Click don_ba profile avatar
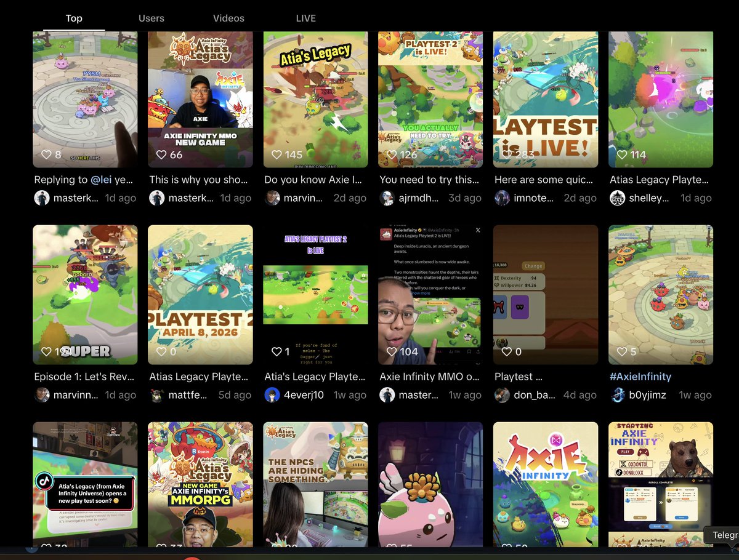Image resolution: width=739 pixels, height=560 pixels. (503, 395)
